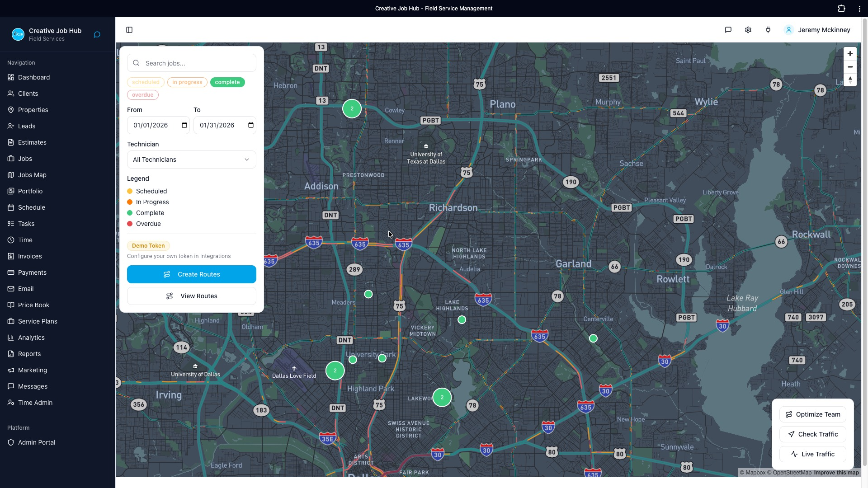Viewport: 868px width, 488px height.
Task: Activate the overdue job filter
Action: [142, 94]
